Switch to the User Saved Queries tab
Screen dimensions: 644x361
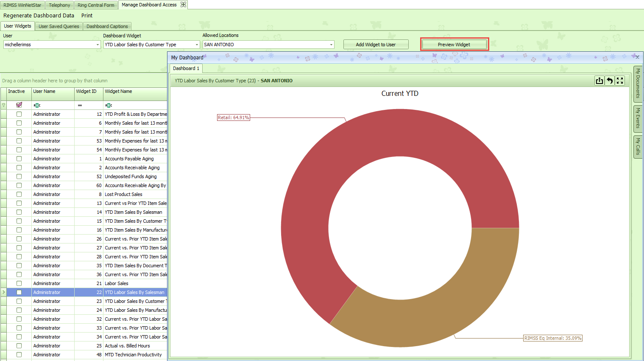point(59,26)
